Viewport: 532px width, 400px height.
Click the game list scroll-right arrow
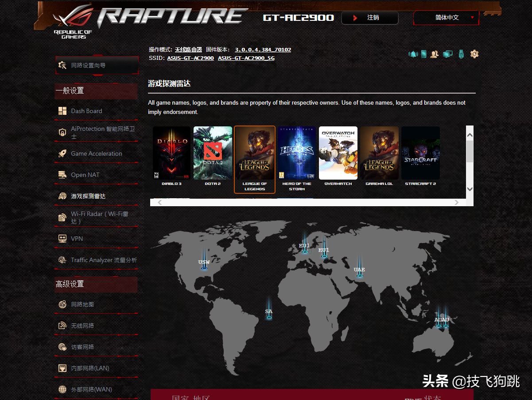click(x=457, y=203)
